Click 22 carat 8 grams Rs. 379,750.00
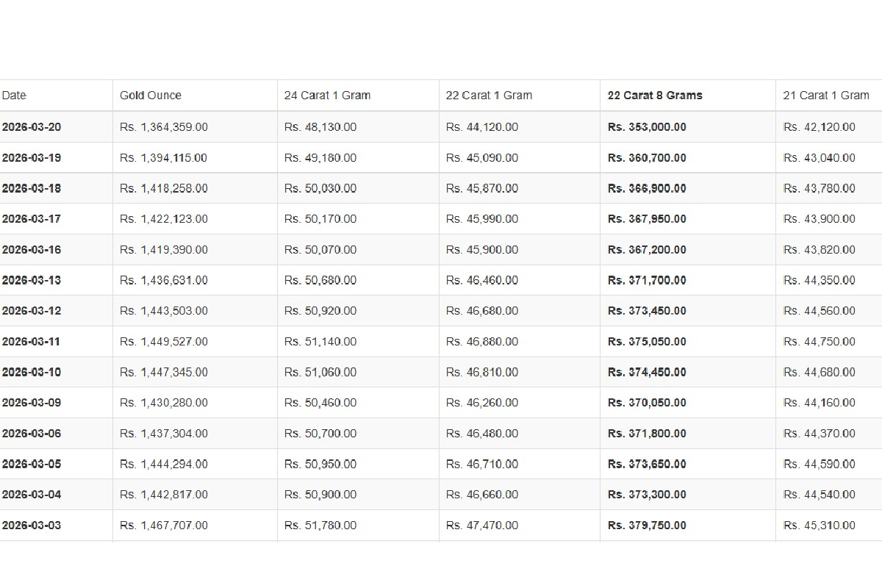The width and height of the screenshot is (882, 588). [647, 526]
